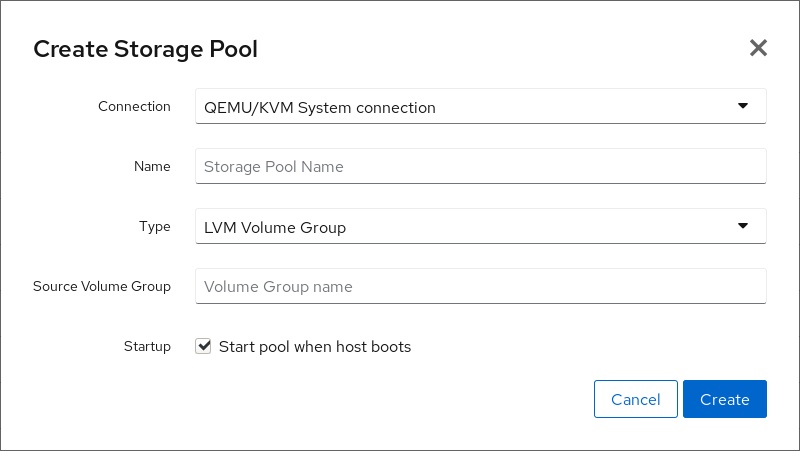
Task: Close the Create Storage Pool dialog
Action: [758, 48]
